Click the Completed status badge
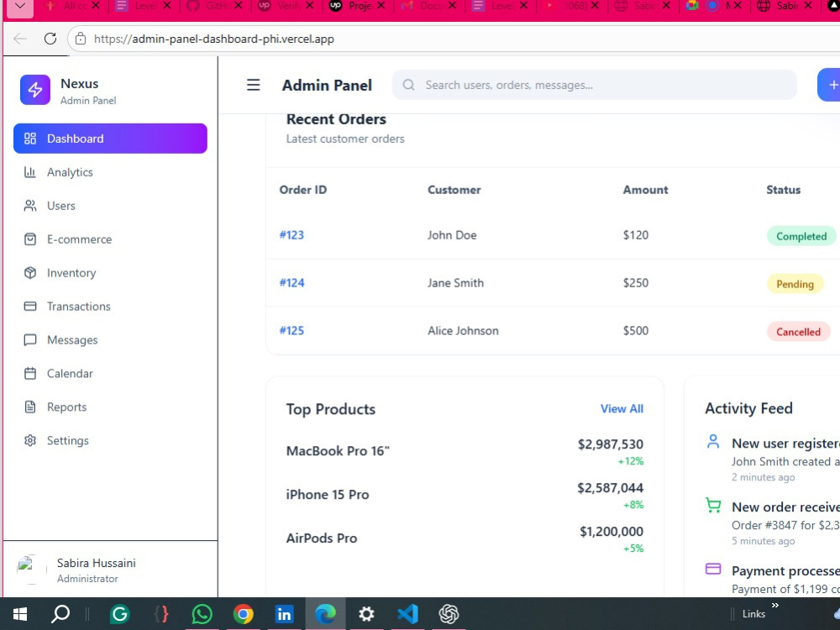Screen dimensions: 840x630 (x=801, y=236)
